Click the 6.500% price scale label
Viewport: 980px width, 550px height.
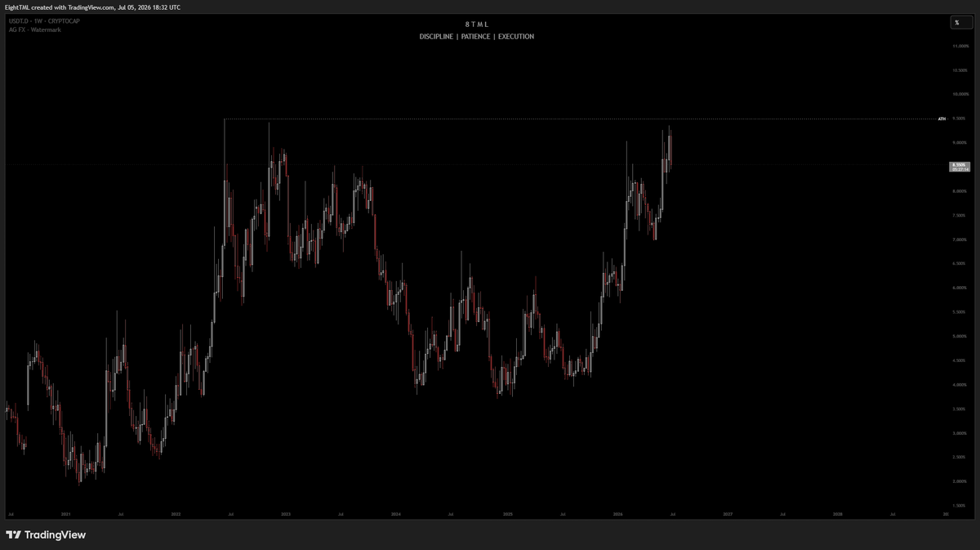tap(960, 264)
